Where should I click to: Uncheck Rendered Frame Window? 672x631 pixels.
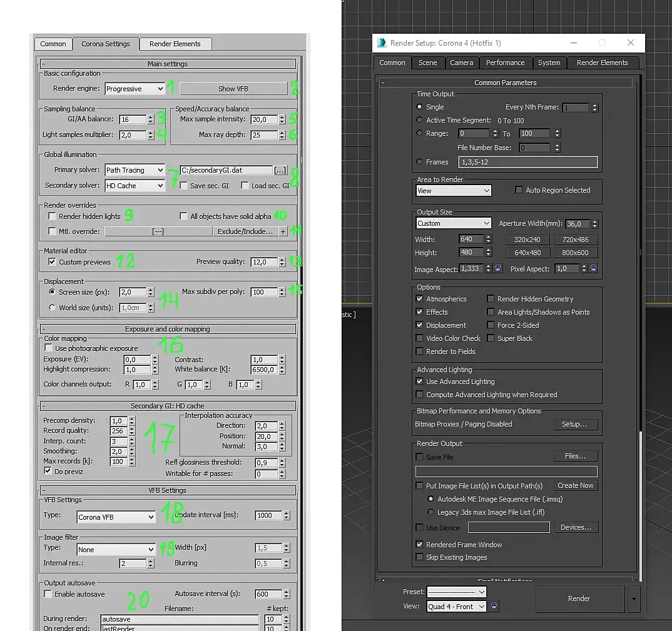[x=420, y=545]
